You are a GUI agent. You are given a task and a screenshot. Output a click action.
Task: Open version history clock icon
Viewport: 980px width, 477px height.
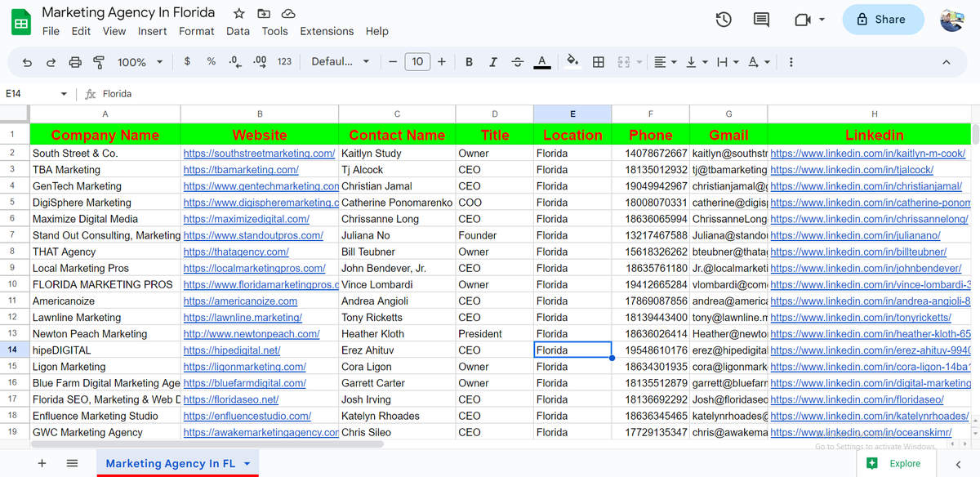724,20
